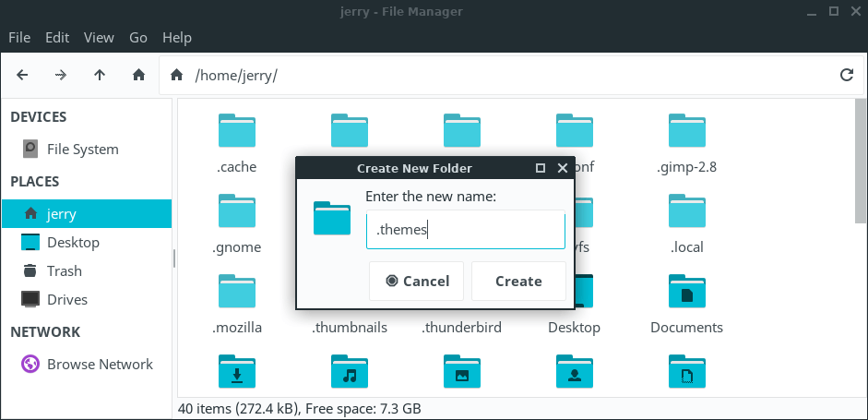
Task: Click the folder name text field
Action: (465, 230)
